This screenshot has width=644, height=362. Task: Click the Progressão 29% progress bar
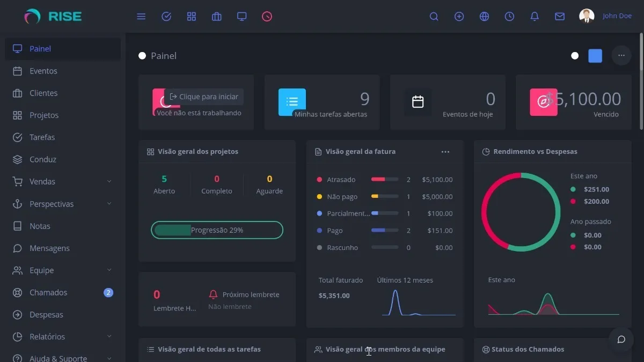pyautogui.click(x=217, y=230)
